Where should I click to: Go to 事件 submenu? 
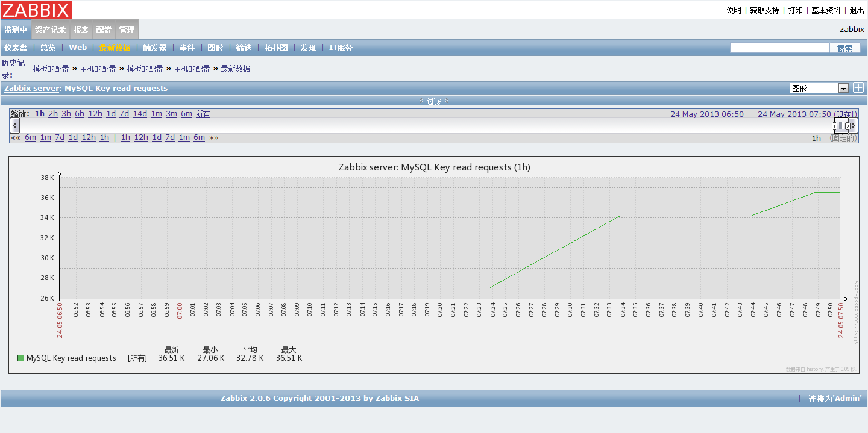(x=187, y=48)
